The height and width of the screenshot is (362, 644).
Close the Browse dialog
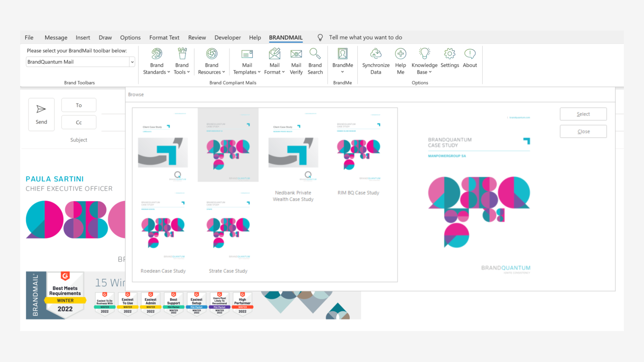coord(583,131)
